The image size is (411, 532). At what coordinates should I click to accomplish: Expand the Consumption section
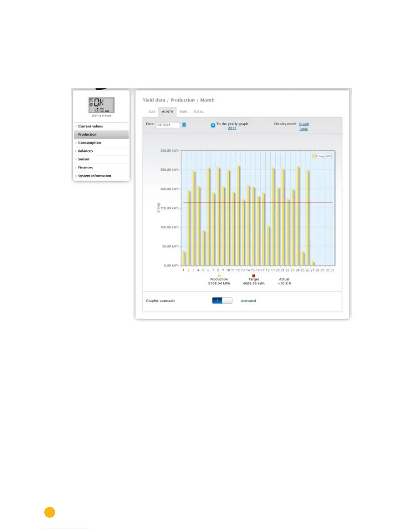click(101, 143)
